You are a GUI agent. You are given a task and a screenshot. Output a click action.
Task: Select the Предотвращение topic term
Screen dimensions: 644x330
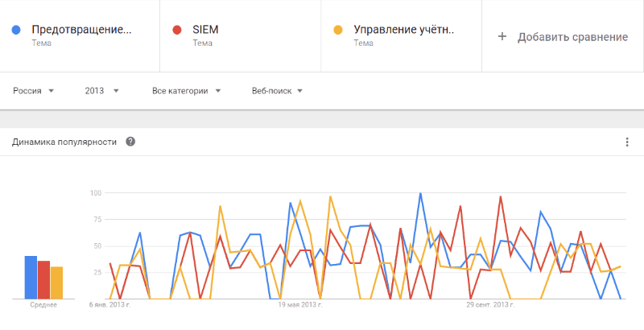(x=81, y=31)
